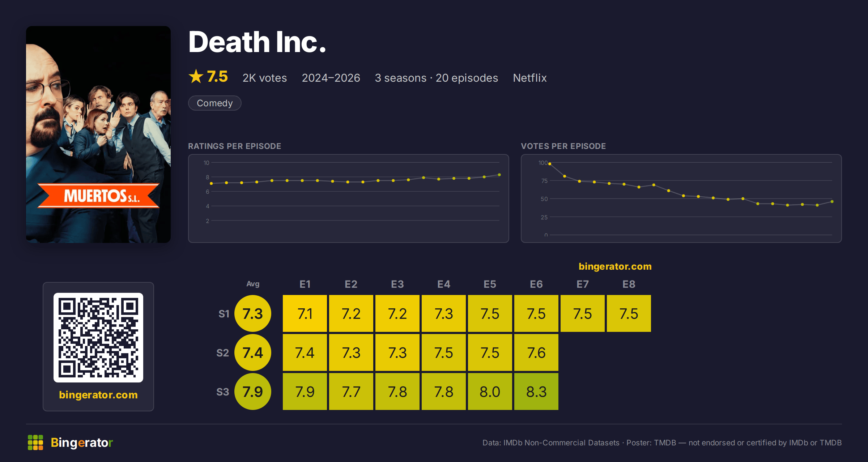Click the first point in the votes chart
The height and width of the screenshot is (462, 868).
point(550,164)
